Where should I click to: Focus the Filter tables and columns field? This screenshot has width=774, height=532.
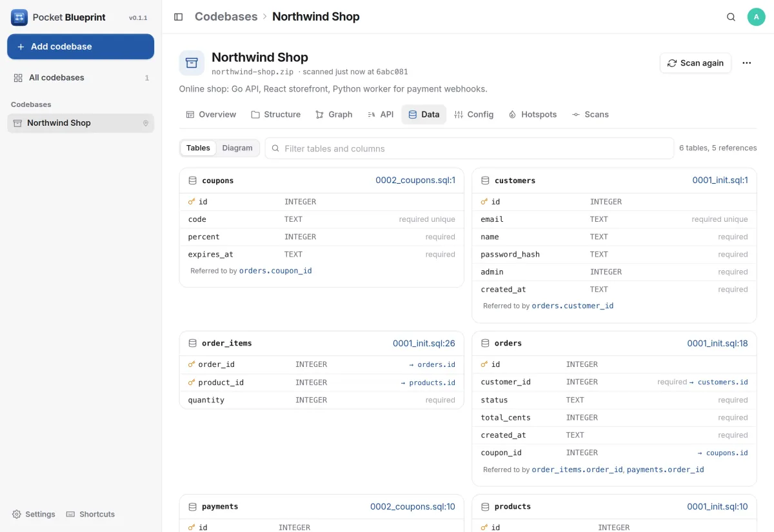(469, 148)
